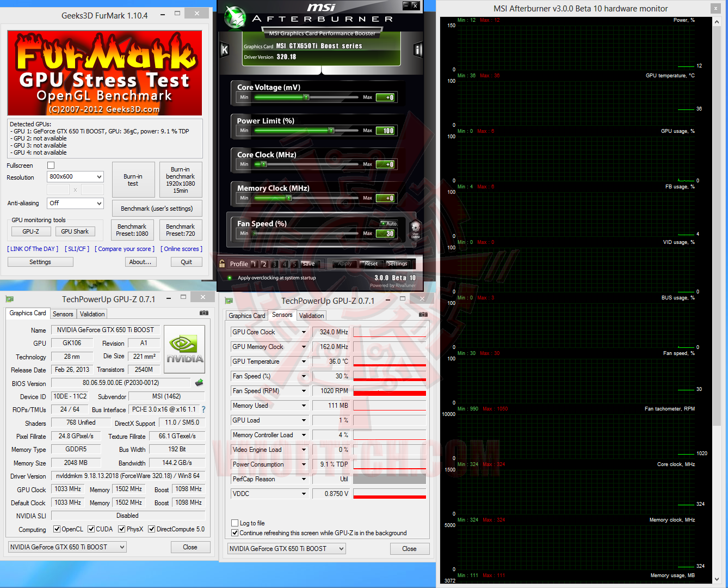The image size is (728, 588).
Task: Select profile slot 5 in Afterburner
Action: click(x=294, y=264)
